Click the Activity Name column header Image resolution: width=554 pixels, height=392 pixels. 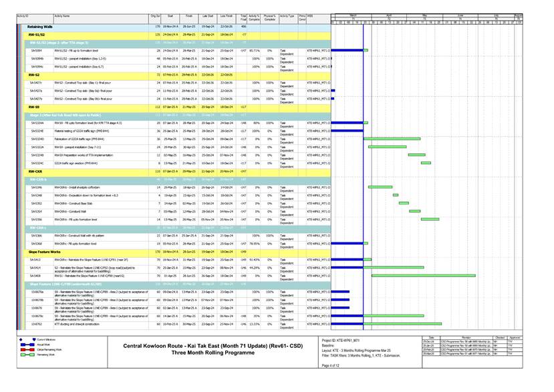[x=62, y=15]
